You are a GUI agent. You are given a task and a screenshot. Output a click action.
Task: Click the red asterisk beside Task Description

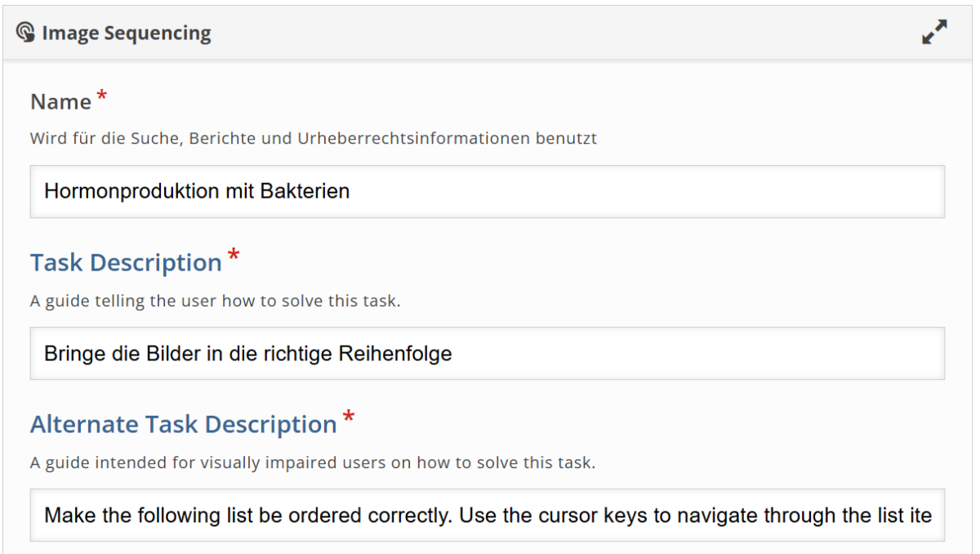pyautogui.click(x=234, y=257)
